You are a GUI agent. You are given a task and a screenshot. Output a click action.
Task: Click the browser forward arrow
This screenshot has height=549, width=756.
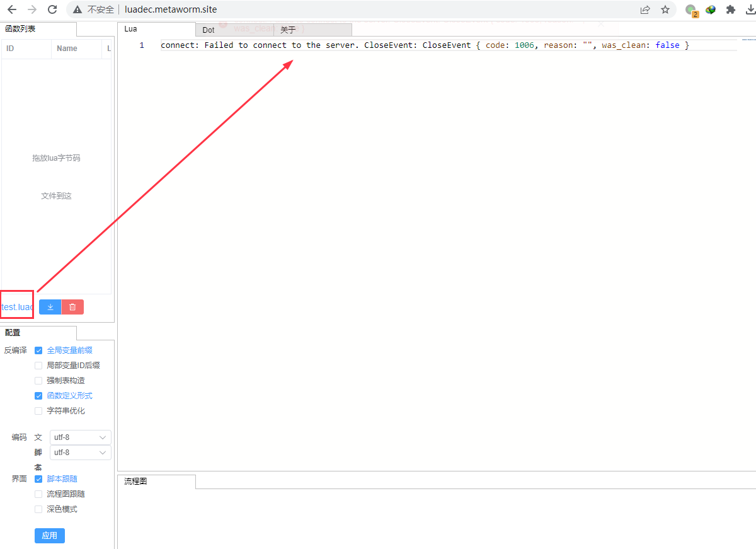pyautogui.click(x=32, y=9)
